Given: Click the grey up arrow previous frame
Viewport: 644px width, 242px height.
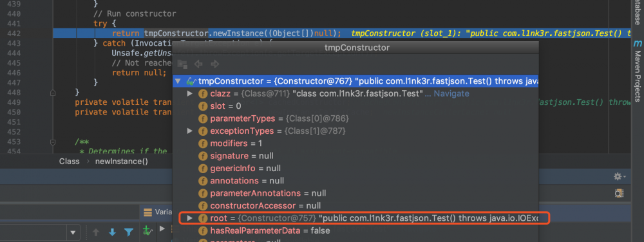Looking at the screenshot, I should click(x=96, y=232).
